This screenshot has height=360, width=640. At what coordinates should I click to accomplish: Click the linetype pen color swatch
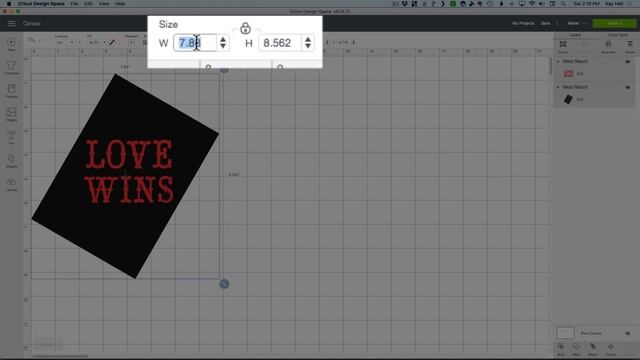[x=112, y=42]
